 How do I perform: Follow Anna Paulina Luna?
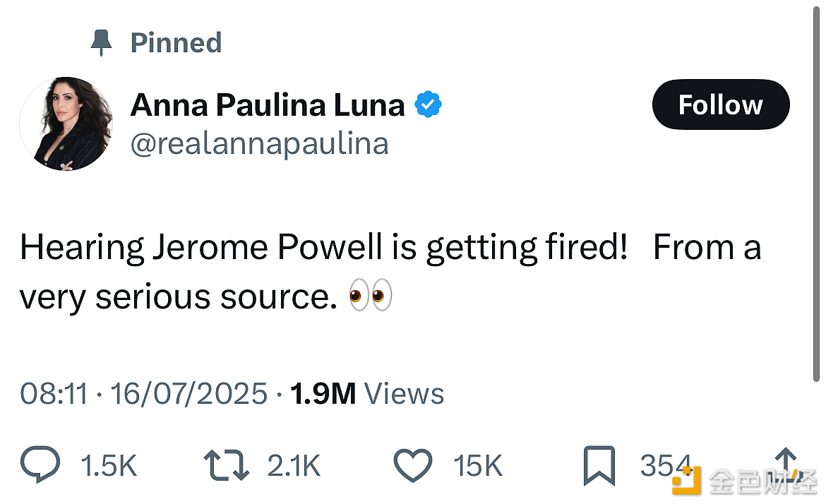pos(720,105)
